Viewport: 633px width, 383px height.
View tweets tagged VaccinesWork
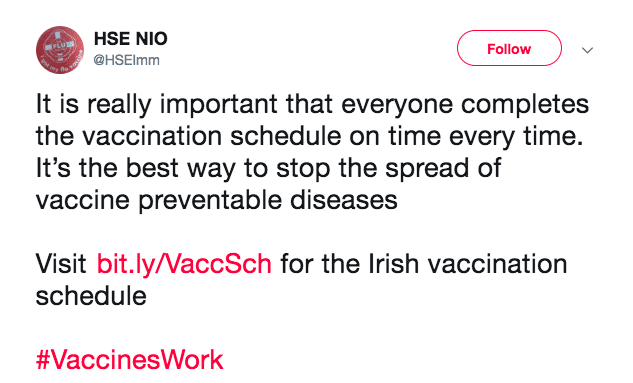[x=130, y=360]
